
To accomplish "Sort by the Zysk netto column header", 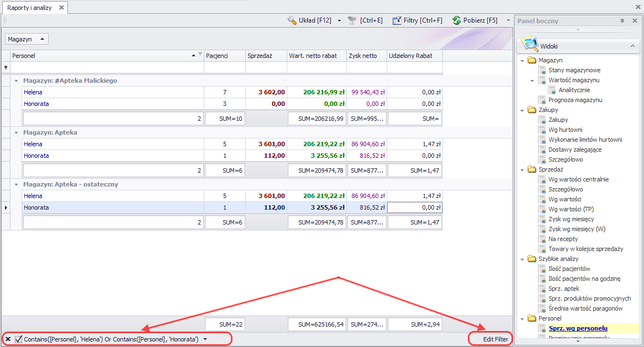I will [366, 56].
